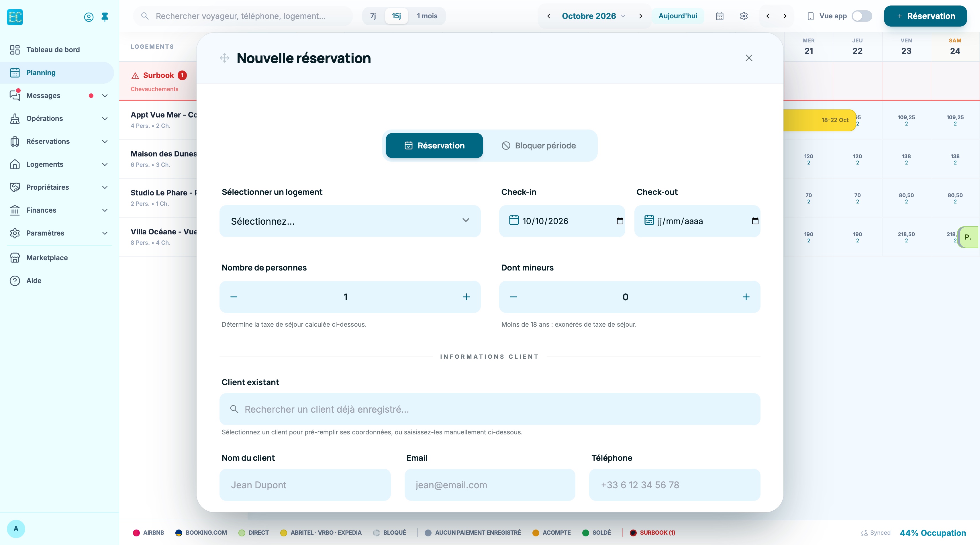Screen dimensions: 980x545
Task: Go to previous month arrow beside Octobre 2026
Action: [x=548, y=16]
